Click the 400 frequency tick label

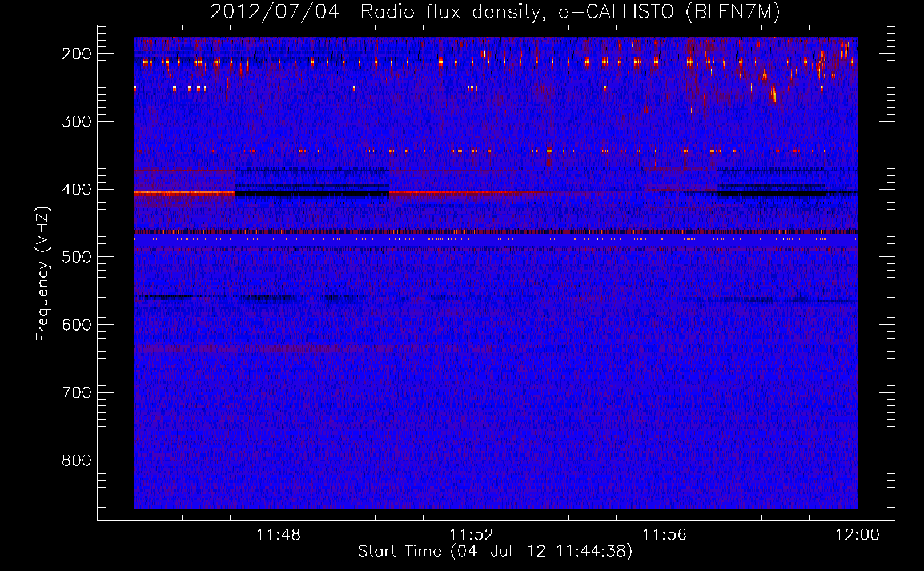[x=76, y=190]
